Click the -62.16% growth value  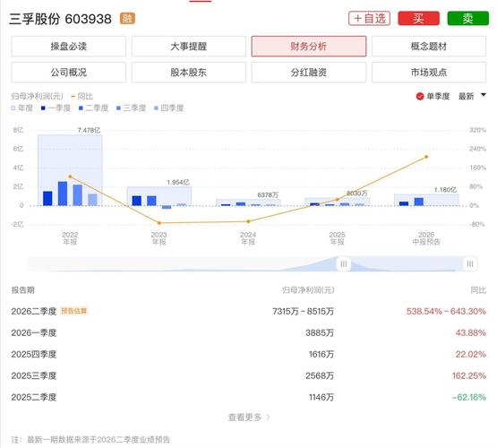[469, 398]
